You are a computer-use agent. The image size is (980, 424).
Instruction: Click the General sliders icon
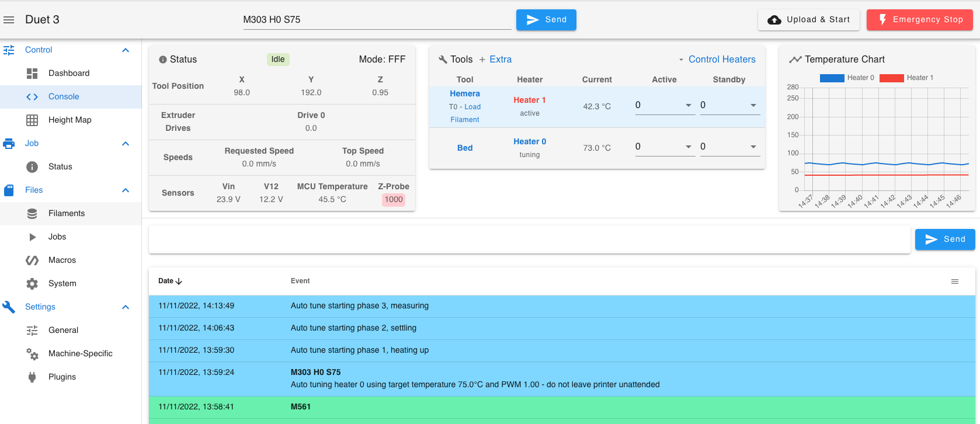32,331
